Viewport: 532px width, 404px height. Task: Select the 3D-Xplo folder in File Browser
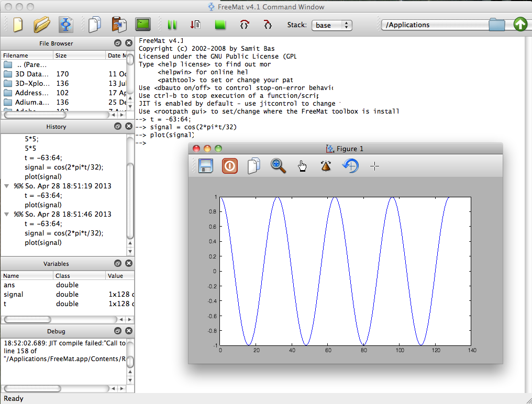pyautogui.click(x=64, y=83)
